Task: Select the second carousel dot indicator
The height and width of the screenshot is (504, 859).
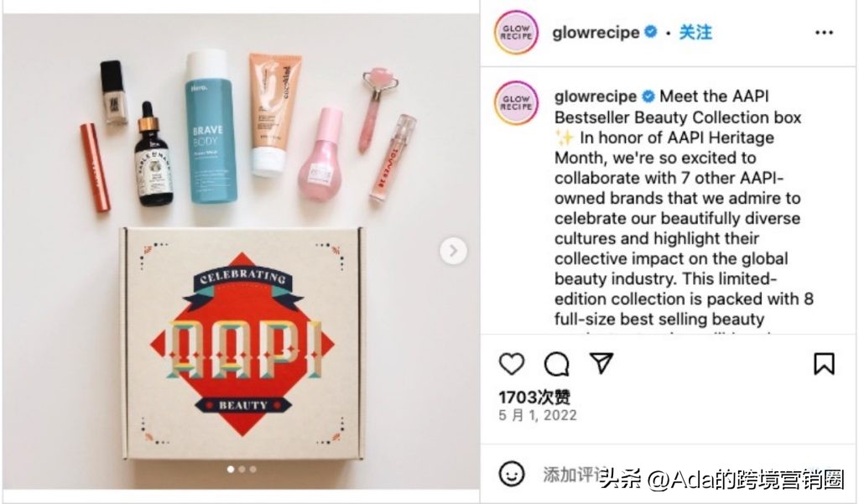Action: (x=242, y=470)
